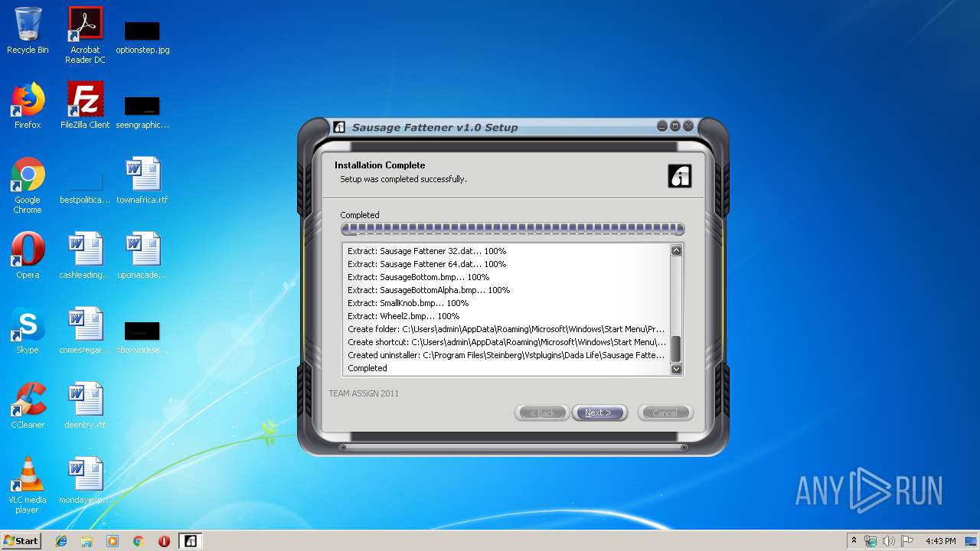Click the install log scrollbar thumb
980x551 pixels.
point(676,349)
